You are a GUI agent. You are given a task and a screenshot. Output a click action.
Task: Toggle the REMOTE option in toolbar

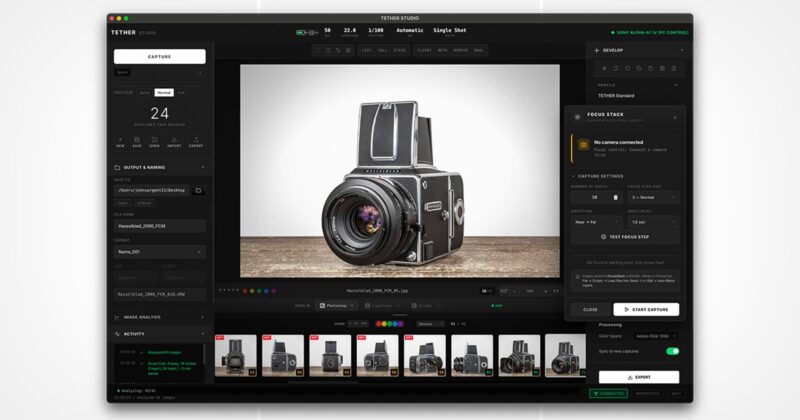(460, 50)
